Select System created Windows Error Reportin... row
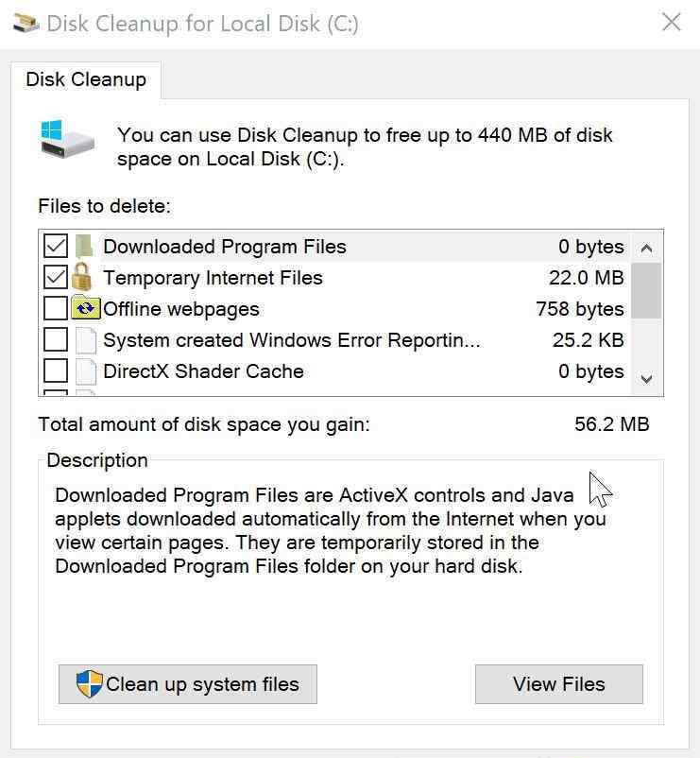 point(333,340)
